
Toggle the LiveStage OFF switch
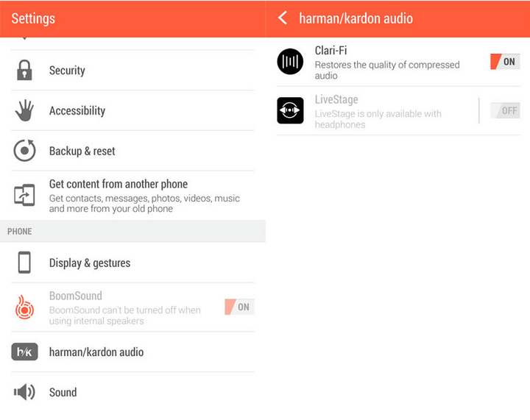[505, 110]
